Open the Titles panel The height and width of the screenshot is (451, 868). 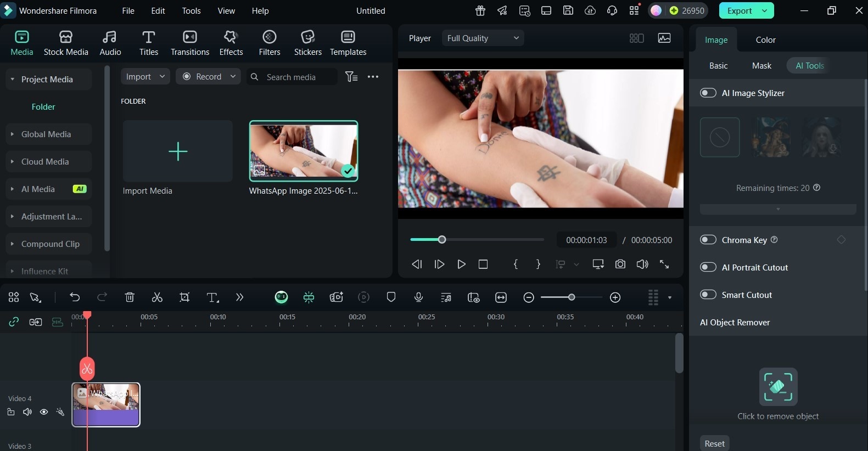[x=148, y=43]
